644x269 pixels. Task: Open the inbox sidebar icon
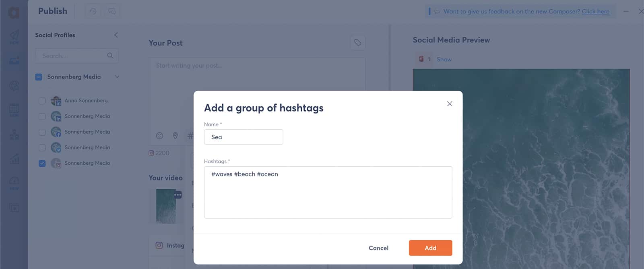14,61
